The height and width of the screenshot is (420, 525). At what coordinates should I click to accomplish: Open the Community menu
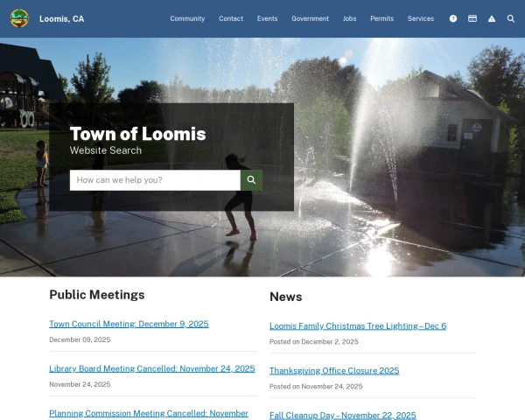(187, 18)
